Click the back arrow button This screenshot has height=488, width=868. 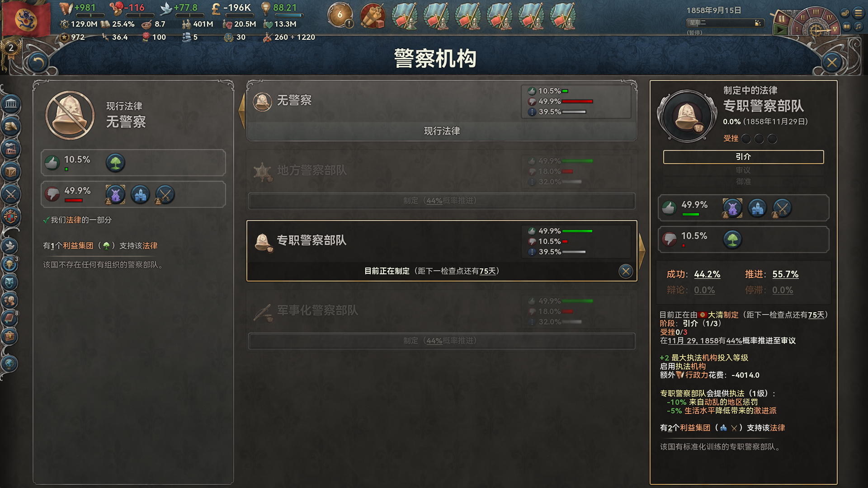click(38, 62)
